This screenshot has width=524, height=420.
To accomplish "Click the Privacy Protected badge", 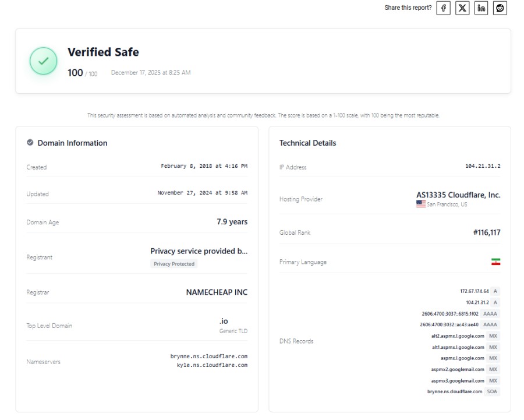I will 174,264.
